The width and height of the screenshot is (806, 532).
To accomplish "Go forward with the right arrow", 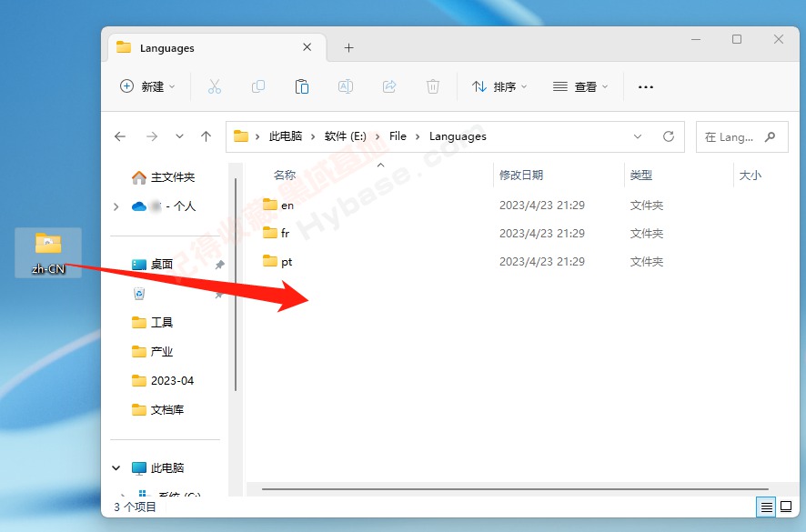I will pos(152,136).
